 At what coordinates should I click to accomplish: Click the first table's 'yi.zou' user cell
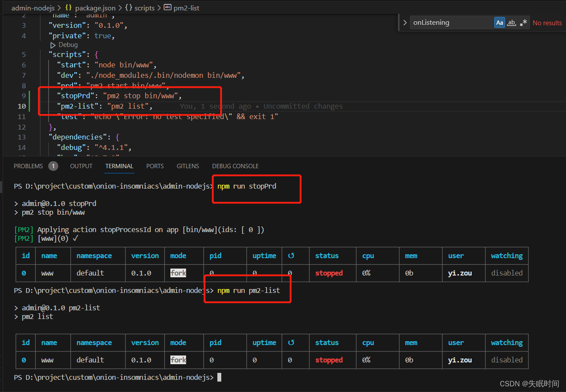(460, 273)
